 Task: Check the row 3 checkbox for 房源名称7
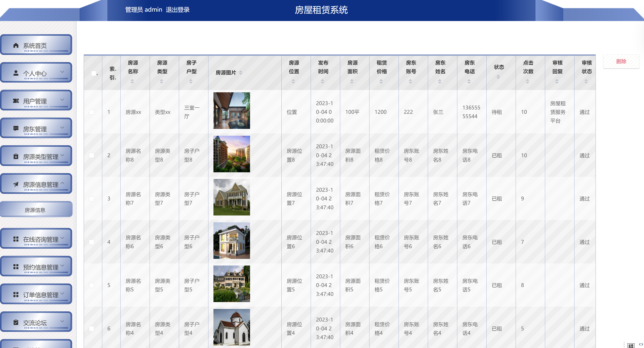92,199
